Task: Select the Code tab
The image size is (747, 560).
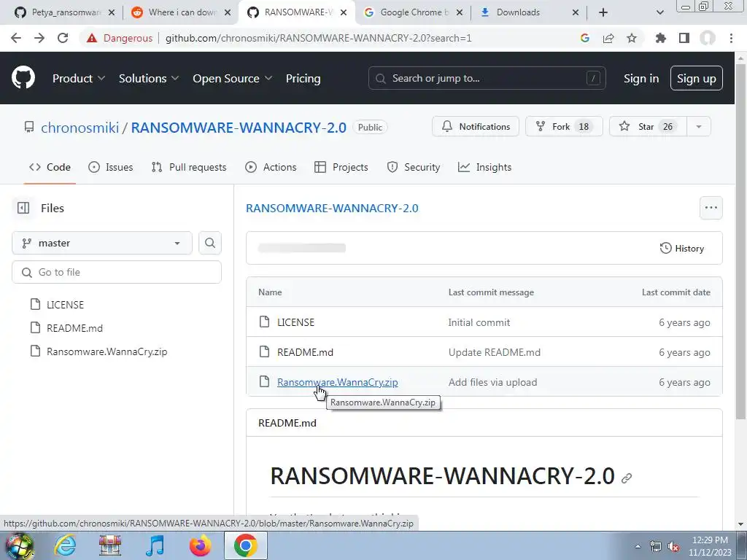Action: pos(50,167)
